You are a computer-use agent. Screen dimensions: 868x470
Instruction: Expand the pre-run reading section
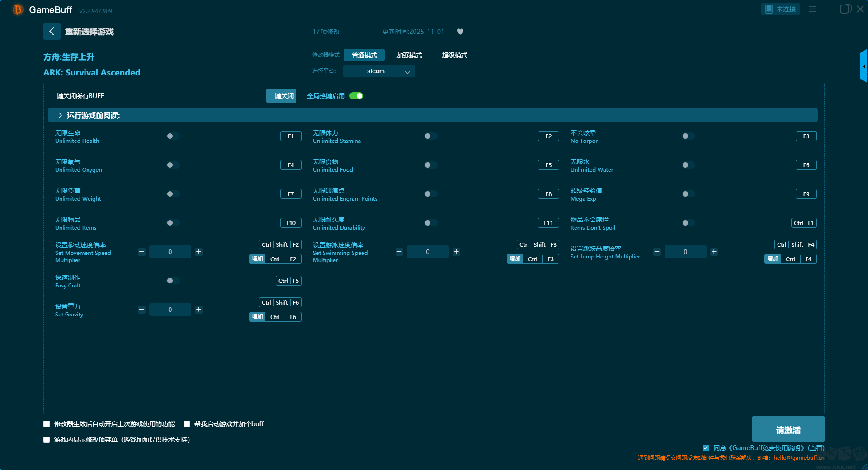[x=60, y=115]
